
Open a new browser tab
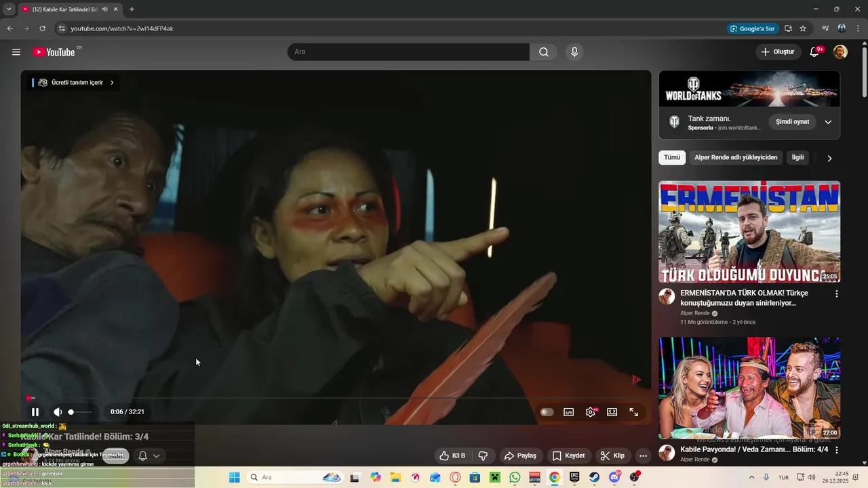(132, 9)
